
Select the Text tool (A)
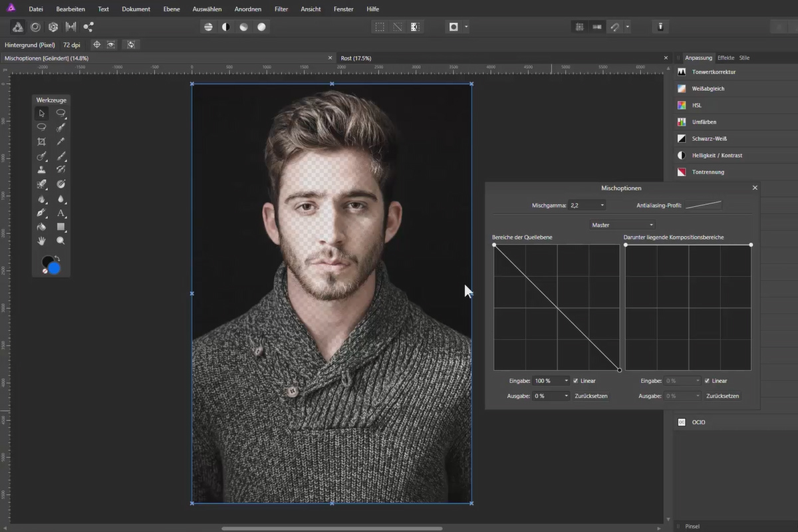[61, 213]
